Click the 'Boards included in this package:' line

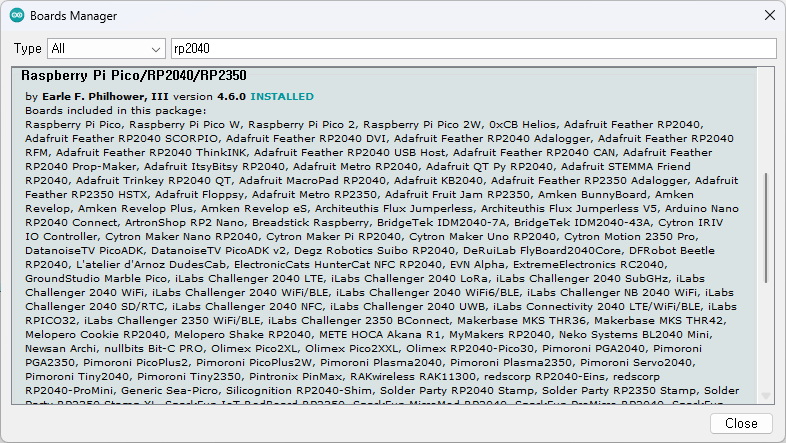(116, 111)
